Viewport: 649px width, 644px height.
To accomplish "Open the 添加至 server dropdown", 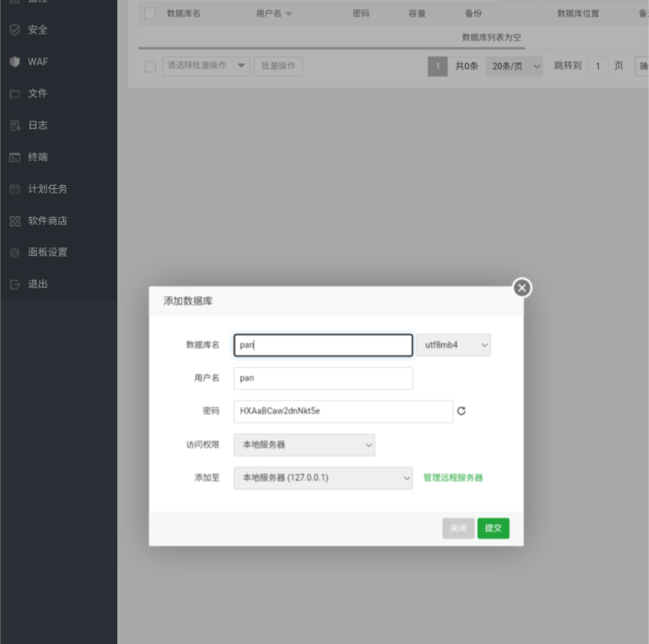I will [x=323, y=478].
